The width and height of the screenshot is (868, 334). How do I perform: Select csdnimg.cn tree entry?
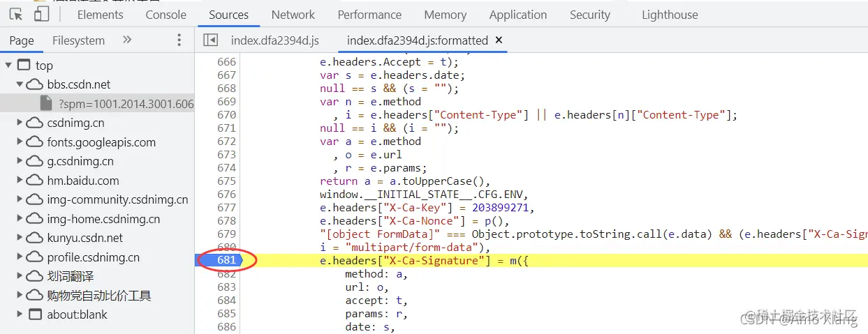point(75,123)
